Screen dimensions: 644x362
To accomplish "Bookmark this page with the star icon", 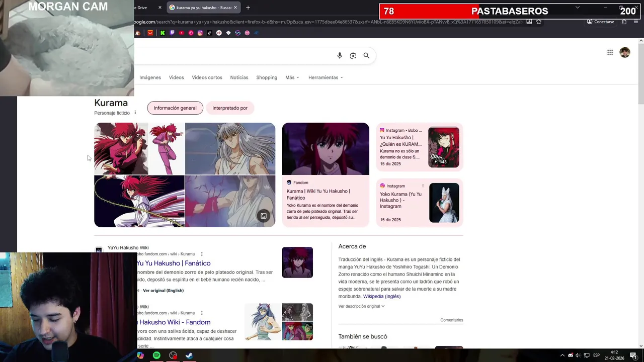I will point(539,22).
